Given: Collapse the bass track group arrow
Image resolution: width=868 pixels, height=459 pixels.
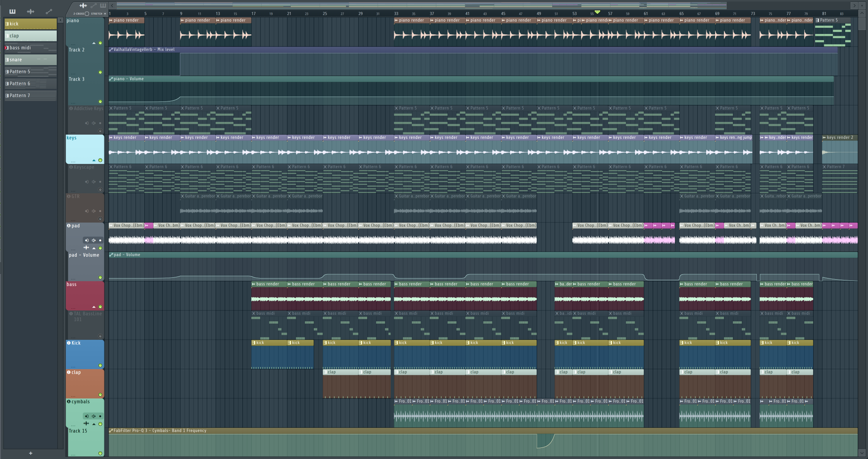Looking at the screenshot, I should click(x=94, y=307).
